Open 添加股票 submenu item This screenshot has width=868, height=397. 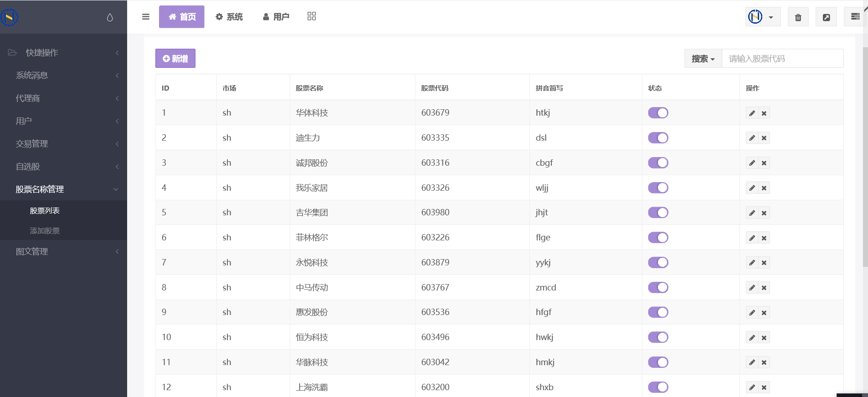point(45,231)
